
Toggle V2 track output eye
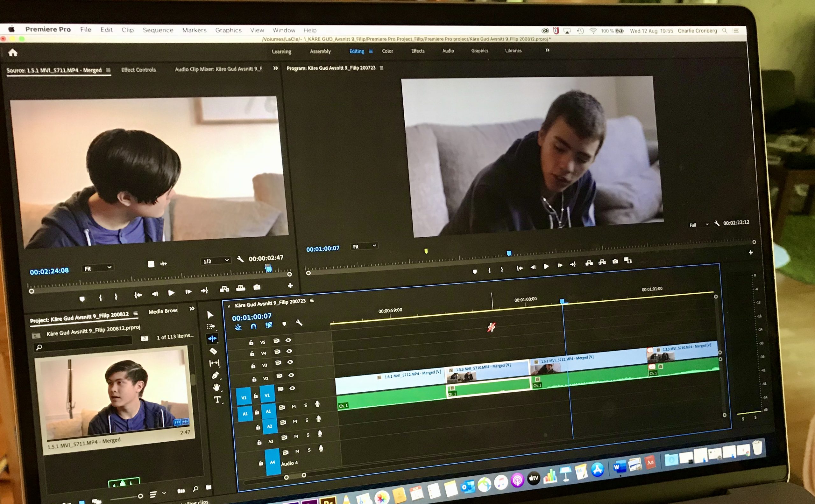click(x=291, y=375)
